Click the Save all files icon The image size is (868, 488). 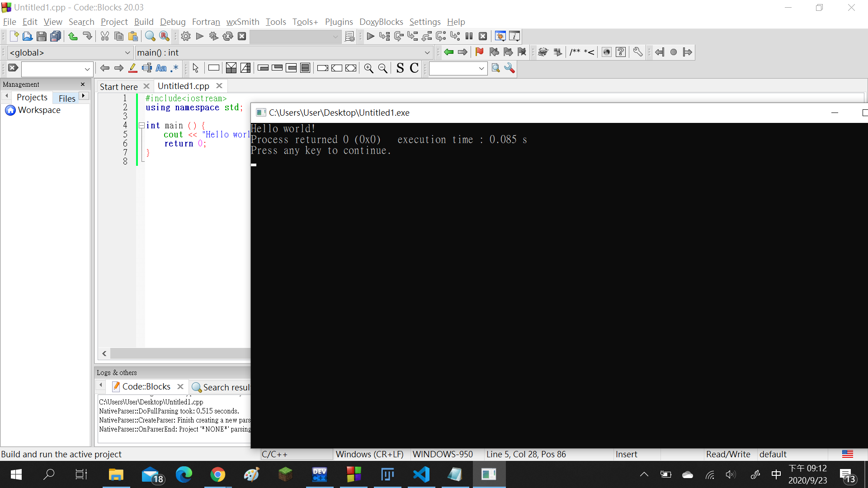pyautogui.click(x=56, y=36)
